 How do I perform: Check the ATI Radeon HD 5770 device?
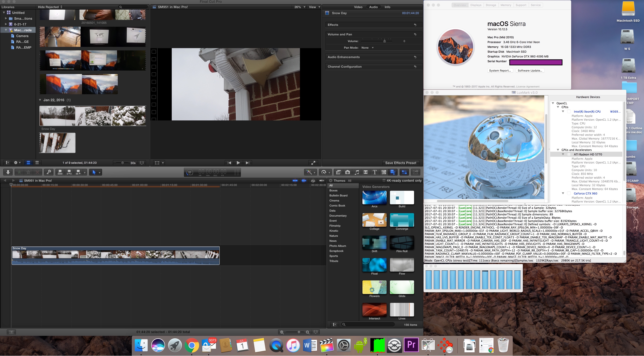[569, 154]
